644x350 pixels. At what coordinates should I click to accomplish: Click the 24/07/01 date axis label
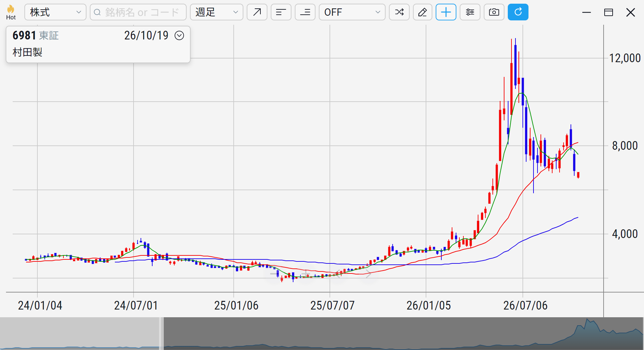coord(136,306)
